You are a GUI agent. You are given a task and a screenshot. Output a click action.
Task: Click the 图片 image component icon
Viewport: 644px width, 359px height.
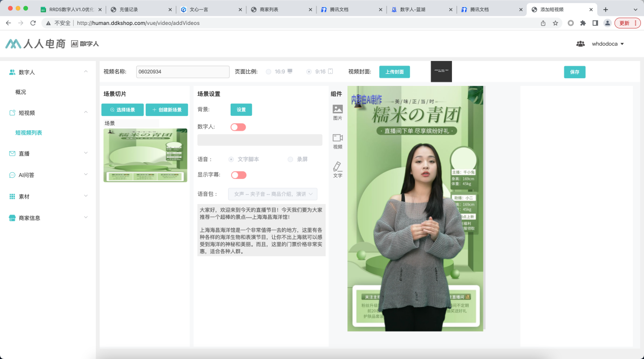pos(338,109)
